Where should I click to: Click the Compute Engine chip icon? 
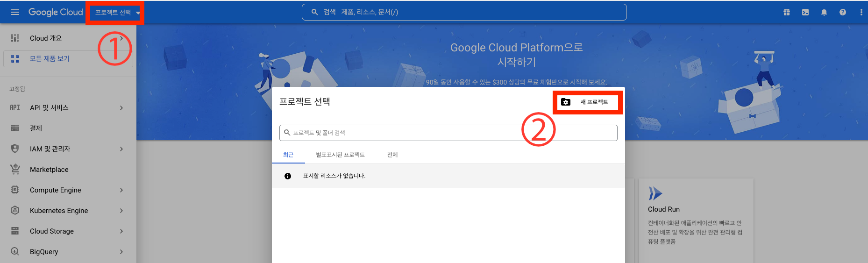(x=15, y=190)
